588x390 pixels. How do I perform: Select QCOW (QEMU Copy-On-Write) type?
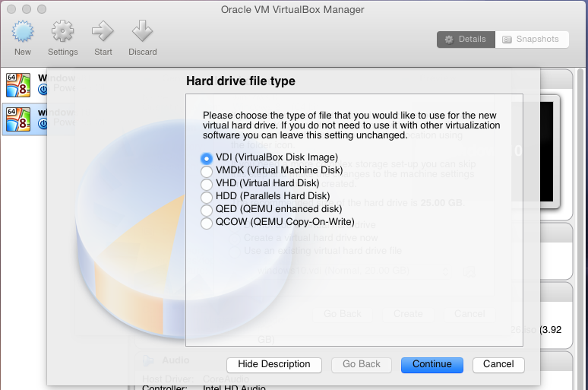click(x=206, y=223)
